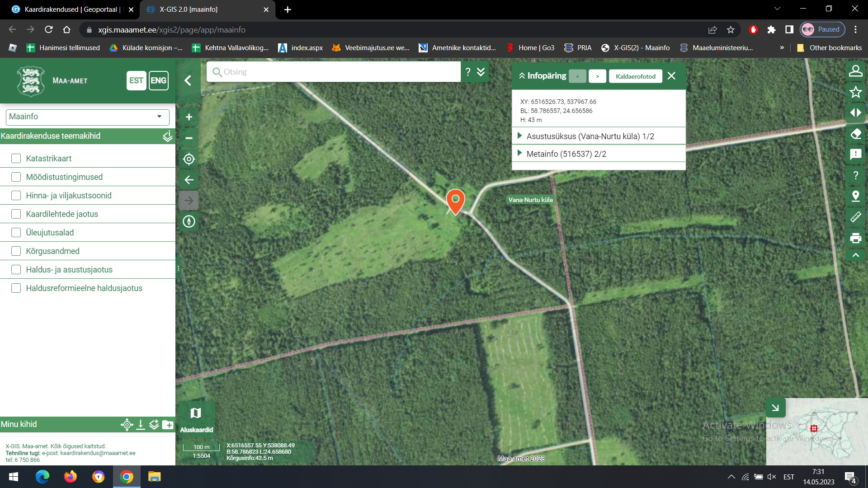Enable the Katastrikaart layer checkbox

16,159
